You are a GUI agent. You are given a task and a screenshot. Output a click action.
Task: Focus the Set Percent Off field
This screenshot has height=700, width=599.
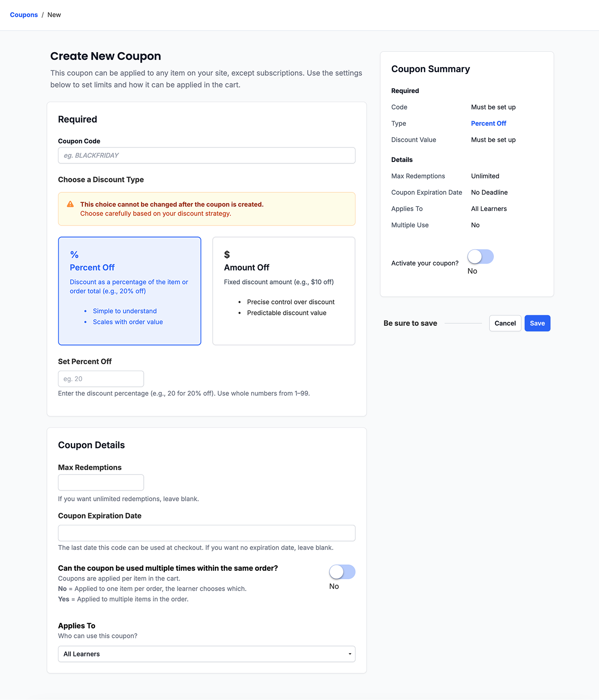tap(101, 379)
